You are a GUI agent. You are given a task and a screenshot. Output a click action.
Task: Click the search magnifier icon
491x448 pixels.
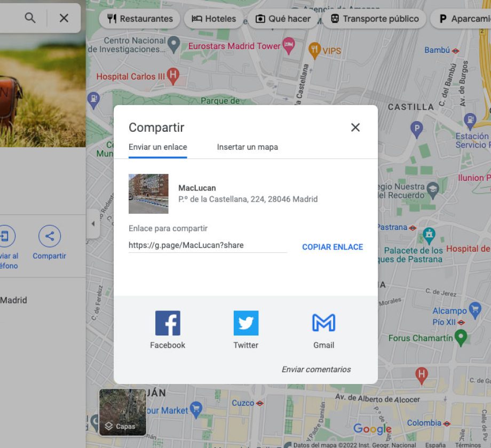[x=30, y=18]
